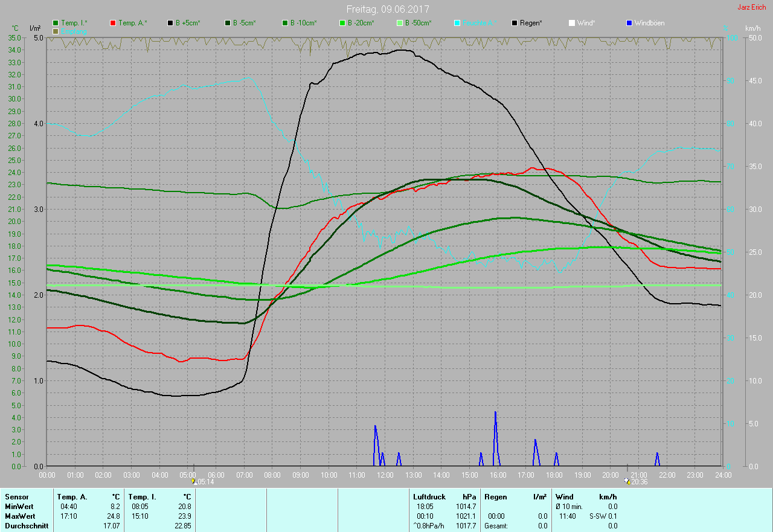This screenshot has height=532, width=773.
Task: Click the sunset icon at 20:36
Action: click(x=627, y=481)
